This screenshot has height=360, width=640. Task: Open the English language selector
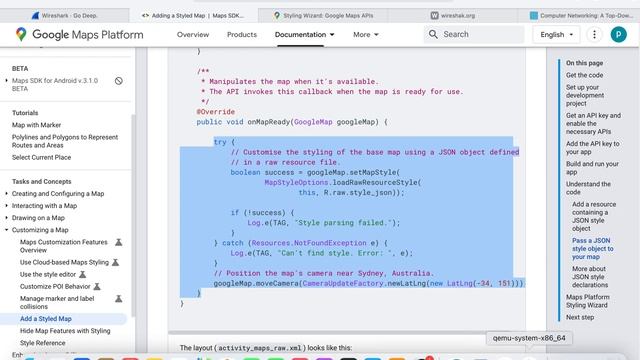click(556, 35)
